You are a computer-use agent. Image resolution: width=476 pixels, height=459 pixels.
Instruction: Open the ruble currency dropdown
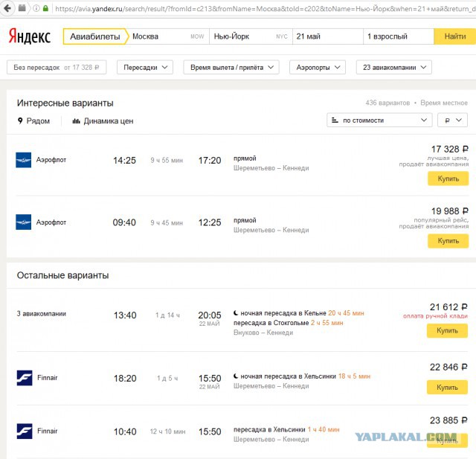[x=452, y=121]
